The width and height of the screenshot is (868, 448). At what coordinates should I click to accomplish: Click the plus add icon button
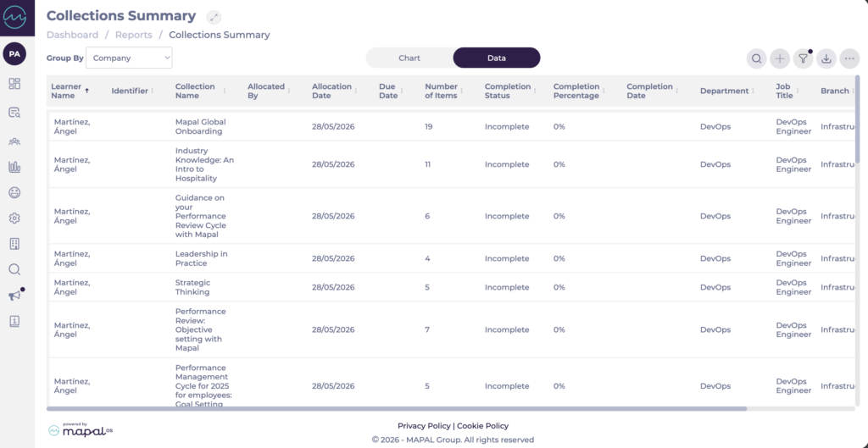780,58
